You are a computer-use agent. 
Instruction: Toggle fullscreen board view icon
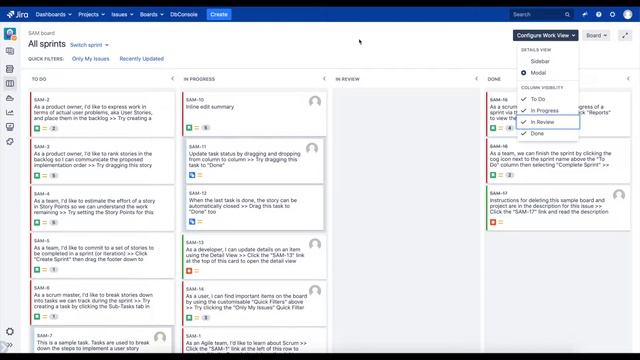click(625, 36)
